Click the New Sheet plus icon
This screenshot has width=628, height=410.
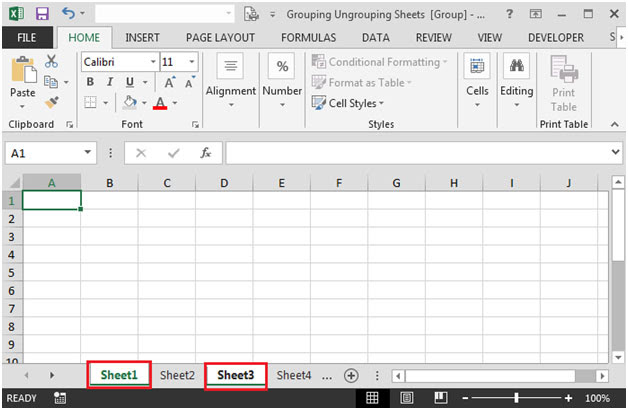[x=351, y=376]
